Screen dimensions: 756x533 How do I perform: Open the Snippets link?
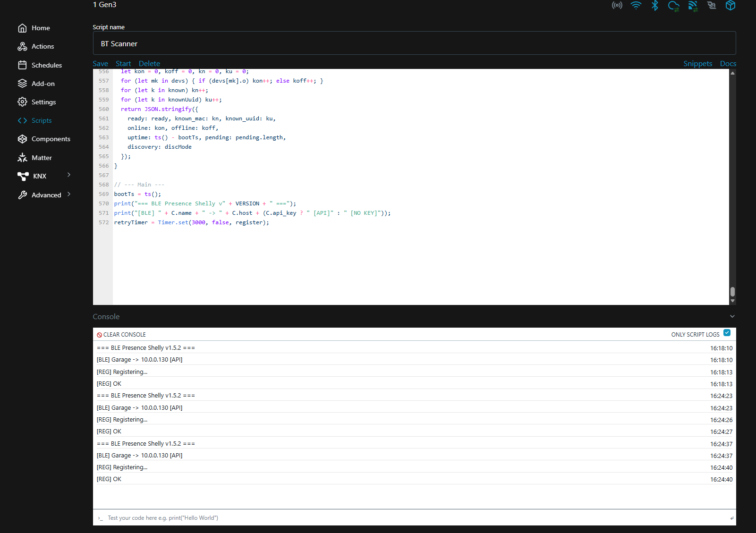pos(697,64)
